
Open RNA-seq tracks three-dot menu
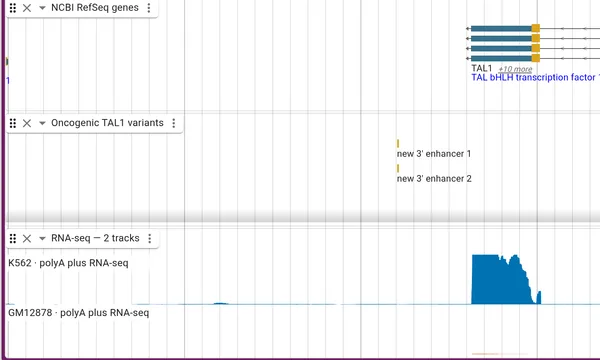pyautogui.click(x=150, y=238)
